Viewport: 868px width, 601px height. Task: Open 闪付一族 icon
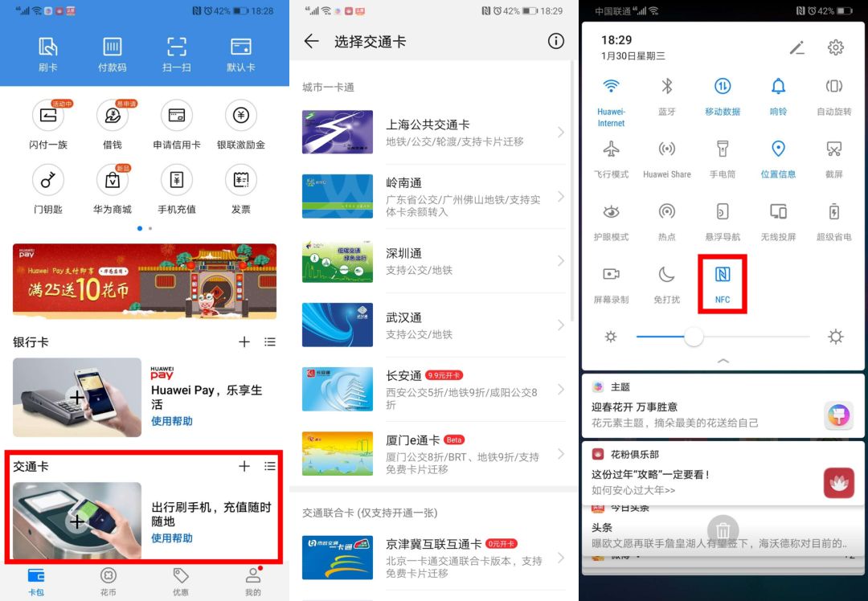(x=48, y=116)
